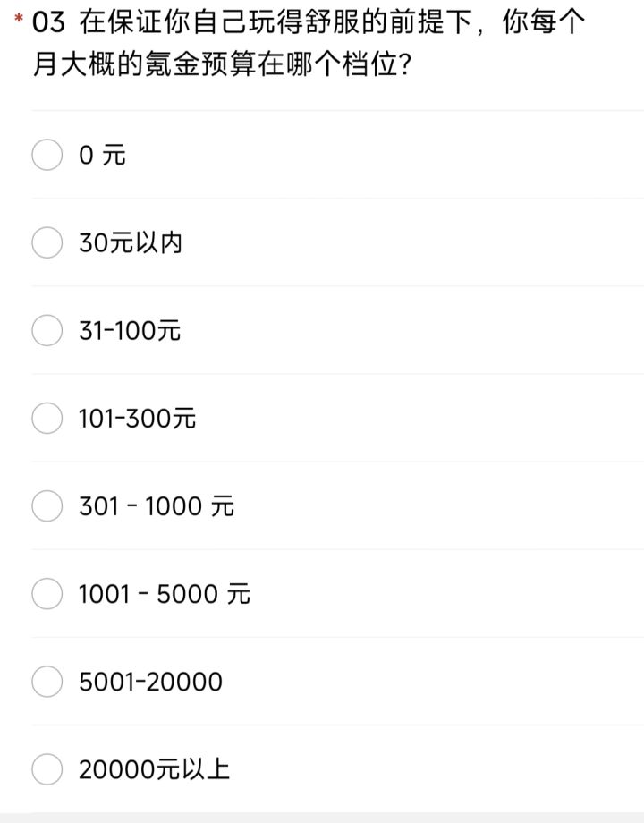Tap the "101-300元" answer label
Viewport: 644px width, 823px height.
coord(137,419)
